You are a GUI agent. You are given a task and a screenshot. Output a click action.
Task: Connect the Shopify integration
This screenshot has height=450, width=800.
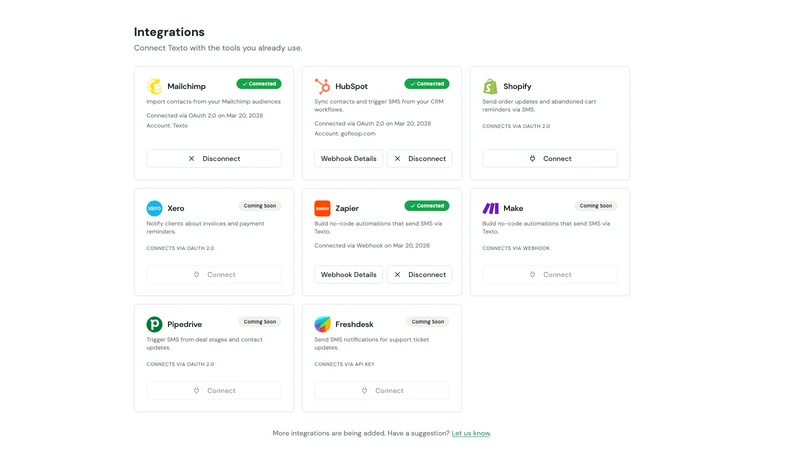[549, 159]
